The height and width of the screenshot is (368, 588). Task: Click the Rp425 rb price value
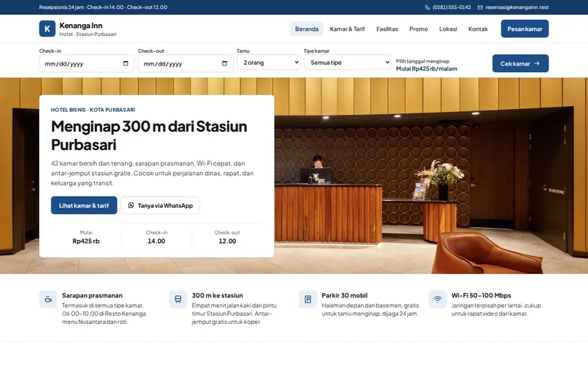coord(86,241)
